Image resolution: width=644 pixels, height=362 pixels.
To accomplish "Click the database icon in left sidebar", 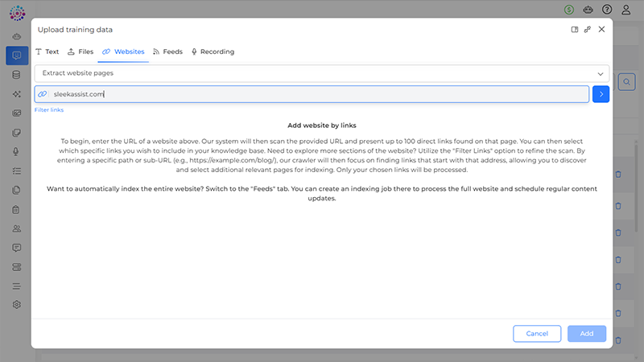I will [x=16, y=75].
